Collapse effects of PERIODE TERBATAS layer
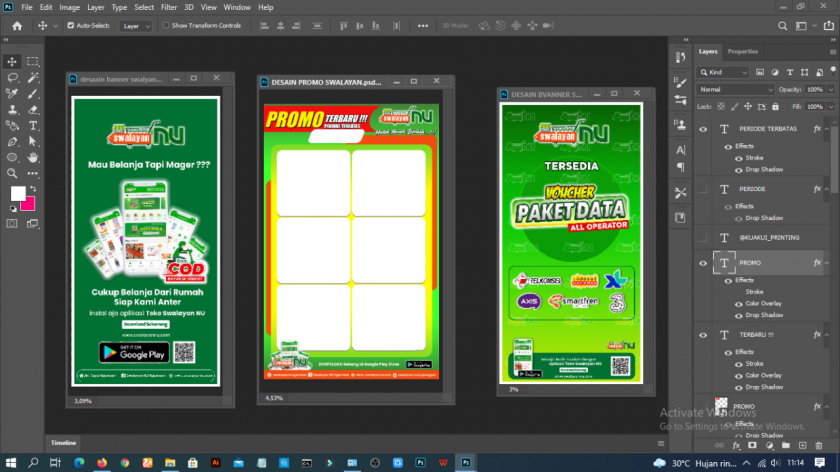The image size is (840, 472). (827, 129)
